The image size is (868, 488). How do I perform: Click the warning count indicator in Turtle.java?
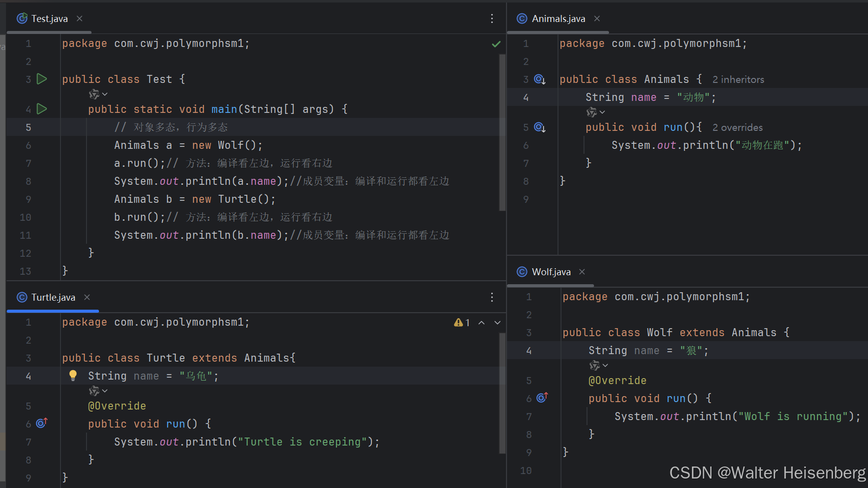[x=462, y=322]
